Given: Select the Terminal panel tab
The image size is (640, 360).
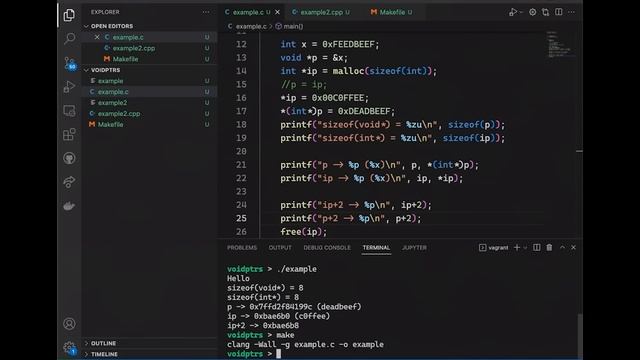Looking at the screenshot, I should tap(376, 248).
